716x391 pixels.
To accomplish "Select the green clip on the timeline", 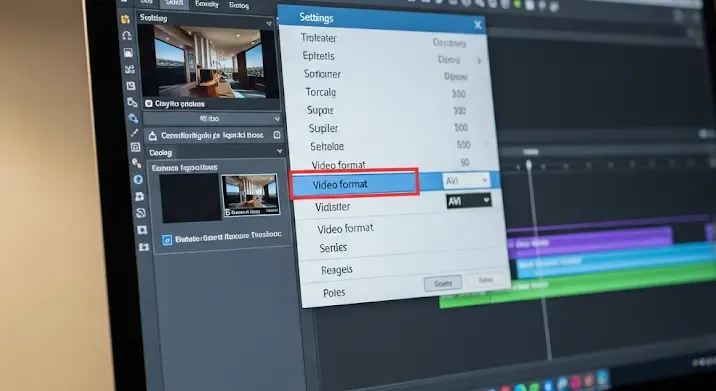I will click(578, 286).
